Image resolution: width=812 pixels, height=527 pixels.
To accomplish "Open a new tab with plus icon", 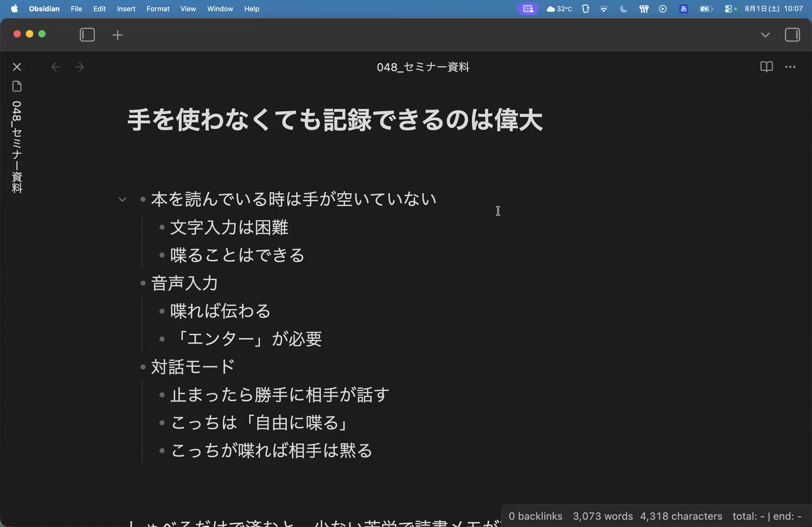I will (118, 35).
